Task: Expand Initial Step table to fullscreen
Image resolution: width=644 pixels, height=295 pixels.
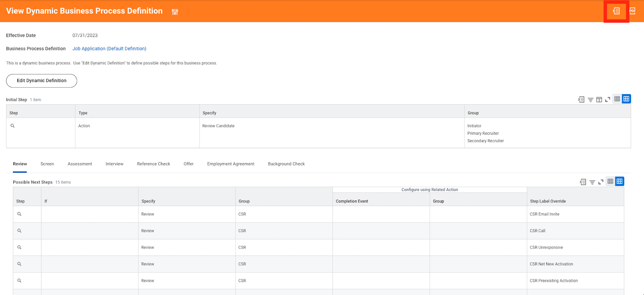Action: point(607,99)
